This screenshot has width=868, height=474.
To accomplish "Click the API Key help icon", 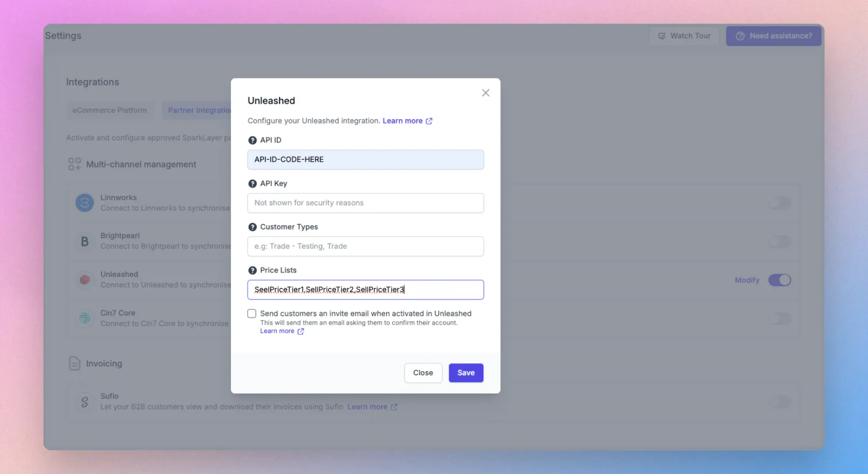I will [252, 184].
